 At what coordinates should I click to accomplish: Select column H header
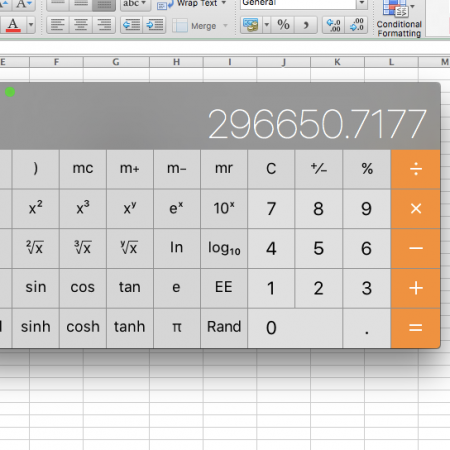(176, 62)
